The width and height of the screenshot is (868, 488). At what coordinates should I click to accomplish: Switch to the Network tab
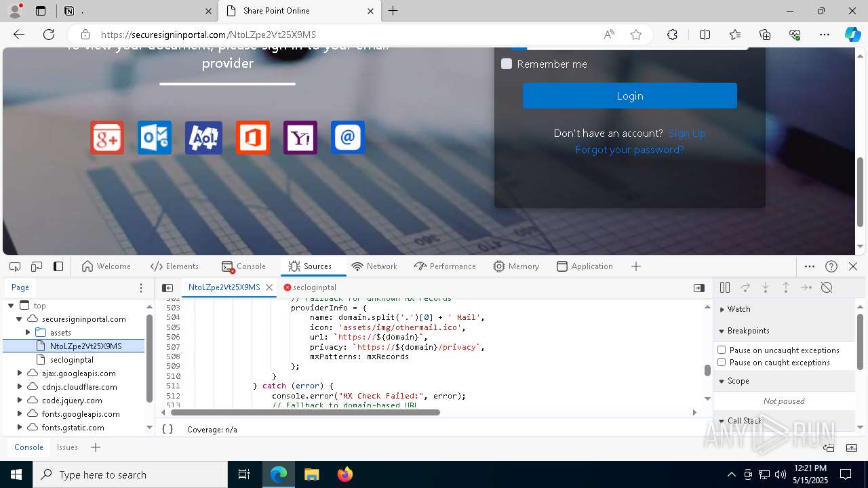coord(374,266)
